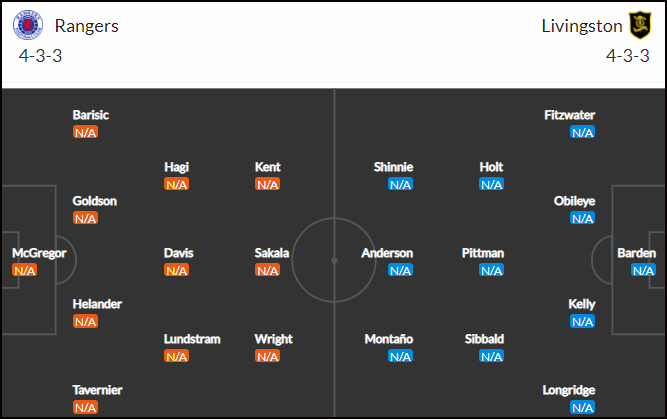Choose Sakala on the pitch lineup
The height and width of the screenshot is (419, 667).
tap(272, 253)
